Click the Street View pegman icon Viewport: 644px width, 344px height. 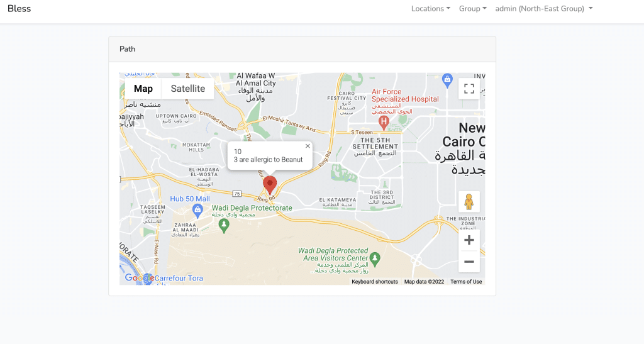(x=469, y=201)
